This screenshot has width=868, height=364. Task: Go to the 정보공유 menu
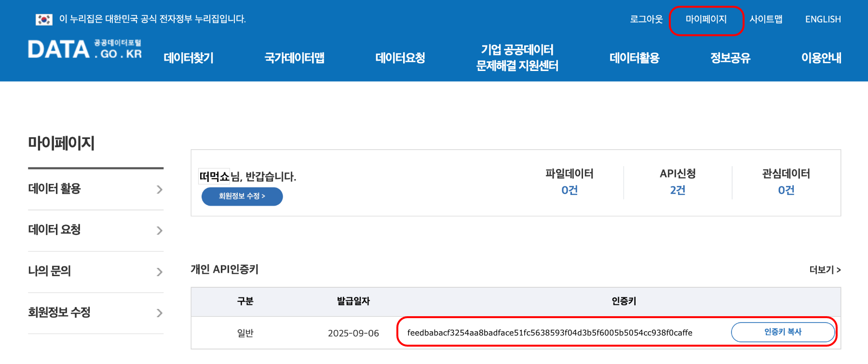tap(730, 58)
